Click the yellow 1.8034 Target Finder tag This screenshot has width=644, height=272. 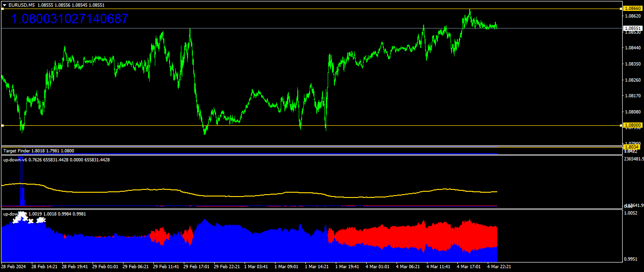[632, 147]
